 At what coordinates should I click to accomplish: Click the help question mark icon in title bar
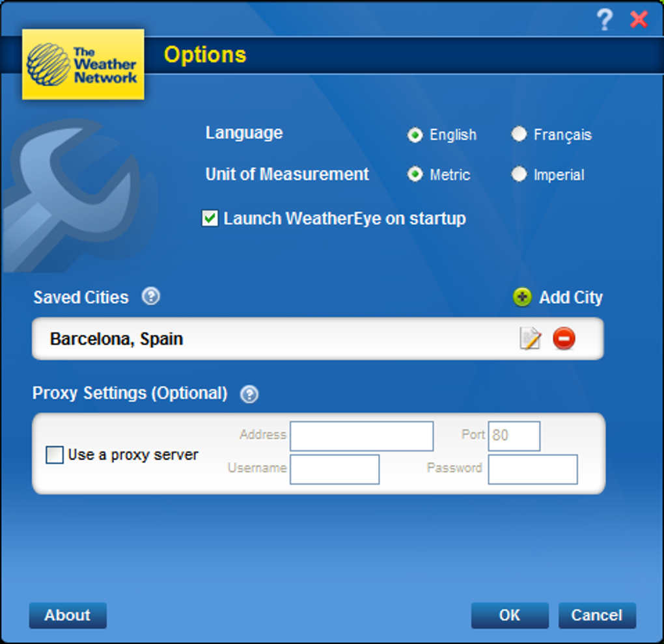point(604,20)
